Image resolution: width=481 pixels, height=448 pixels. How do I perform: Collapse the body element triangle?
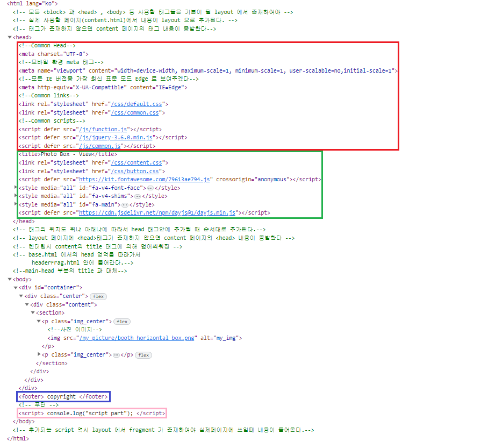click(x=10, y=280)
